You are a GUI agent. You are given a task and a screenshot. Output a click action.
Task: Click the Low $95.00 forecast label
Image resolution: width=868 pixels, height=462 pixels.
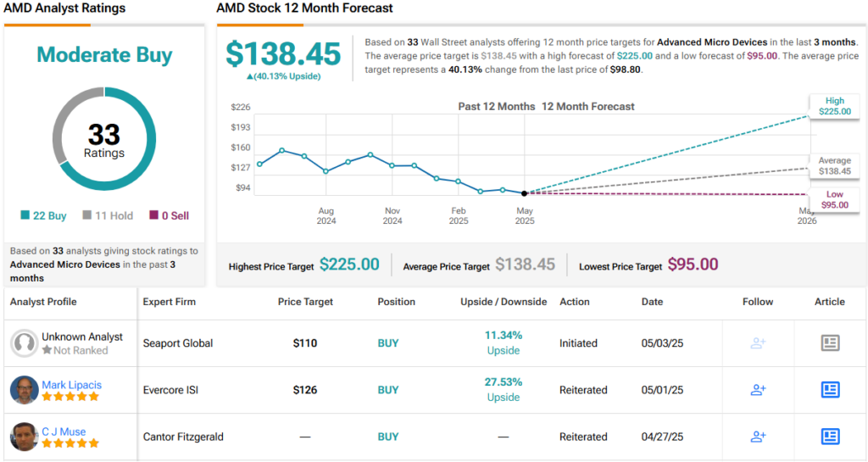pyautogui.click(x=835, y=200)
